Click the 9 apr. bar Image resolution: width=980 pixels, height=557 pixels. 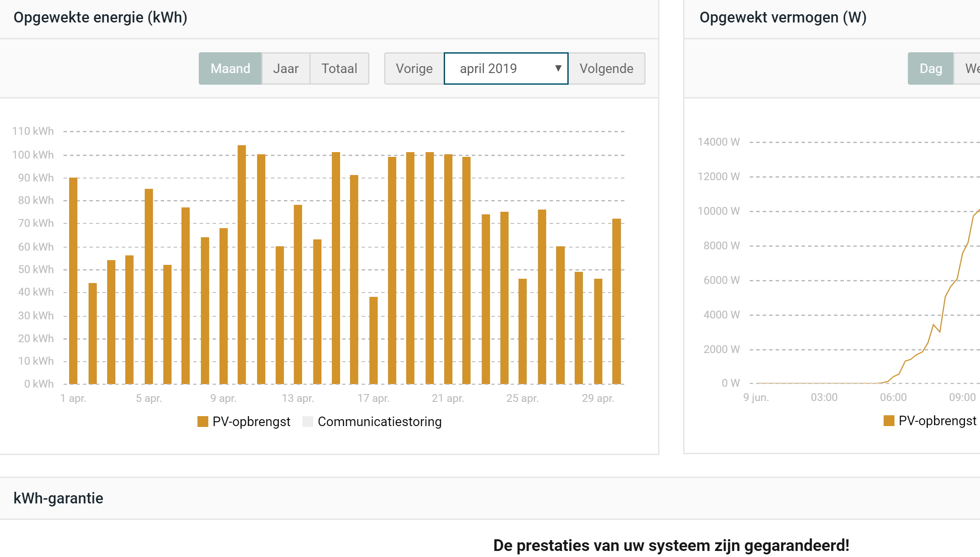click(x=223, y=306)
